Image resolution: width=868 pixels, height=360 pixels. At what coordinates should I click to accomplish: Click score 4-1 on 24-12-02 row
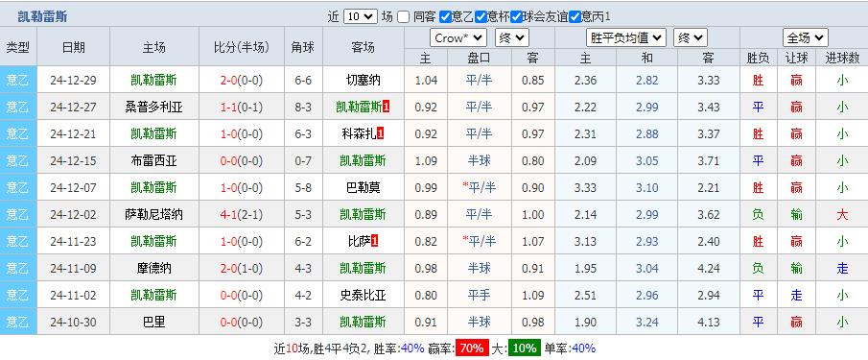click(228, 214)
